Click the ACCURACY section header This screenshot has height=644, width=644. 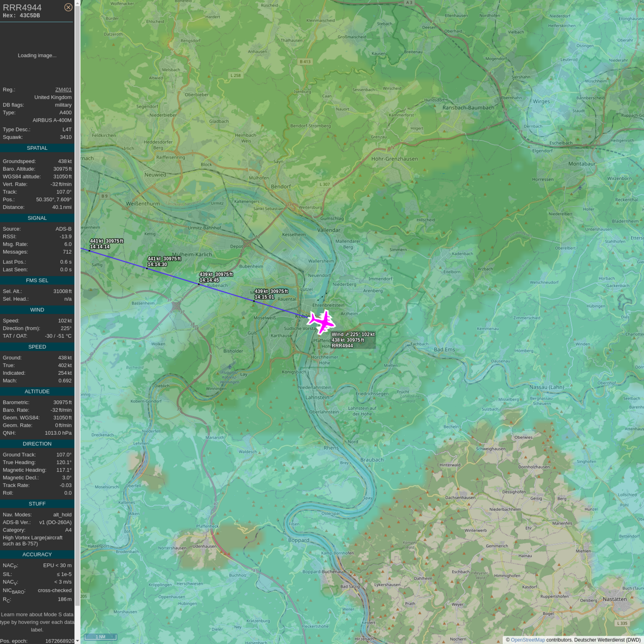coord(37,555)
